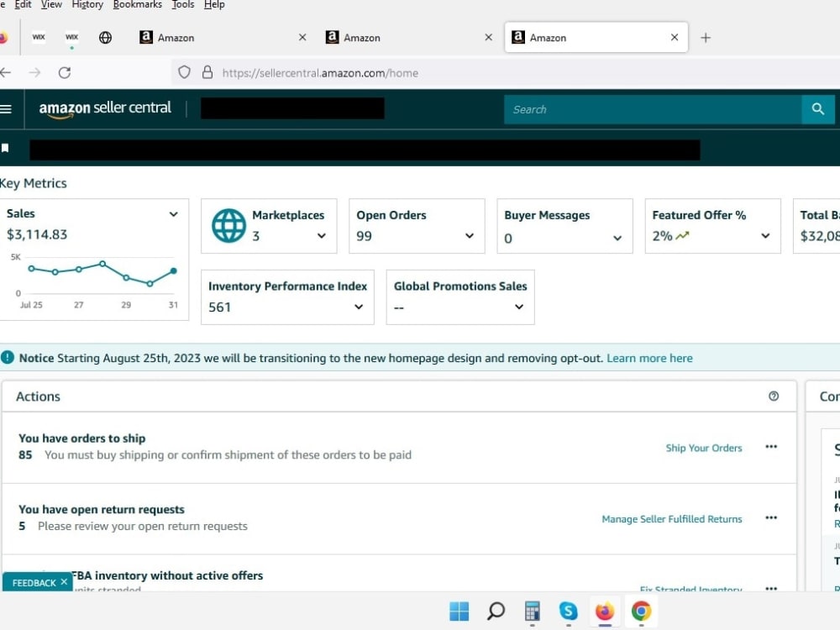
Task: Click Manage Seller Fulfilled Returns link
Action: click(x=672, y=518)
